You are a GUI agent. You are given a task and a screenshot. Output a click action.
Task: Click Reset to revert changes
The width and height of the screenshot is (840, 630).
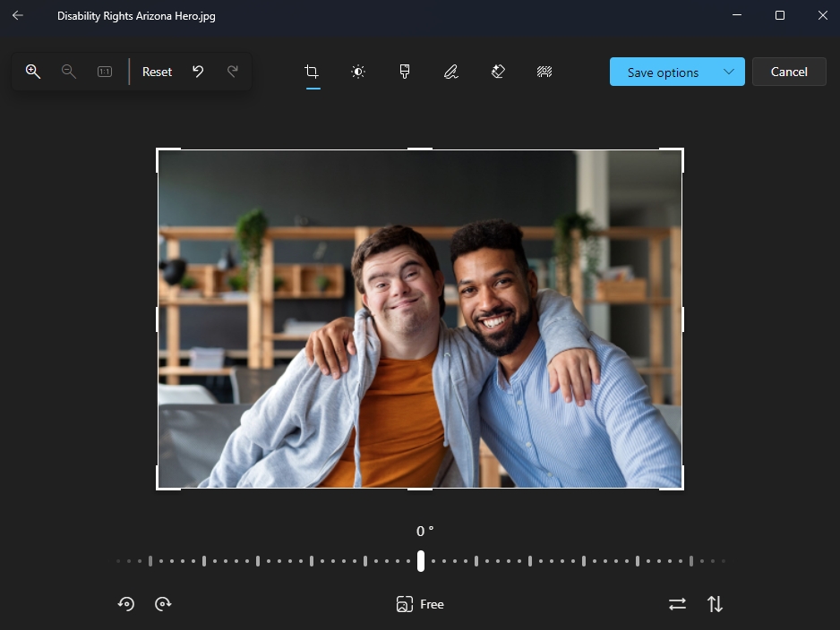click(157, 72)
